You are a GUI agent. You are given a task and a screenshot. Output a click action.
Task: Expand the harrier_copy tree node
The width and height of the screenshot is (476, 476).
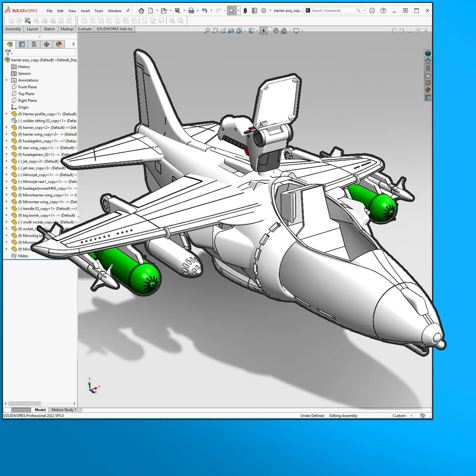coord(7,127)
